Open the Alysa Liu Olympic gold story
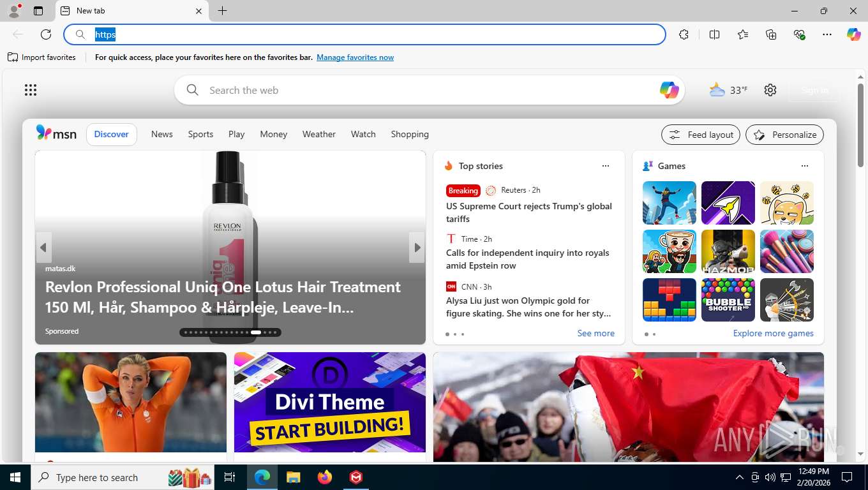Viewport: 868px width, 490px height. 528,307
